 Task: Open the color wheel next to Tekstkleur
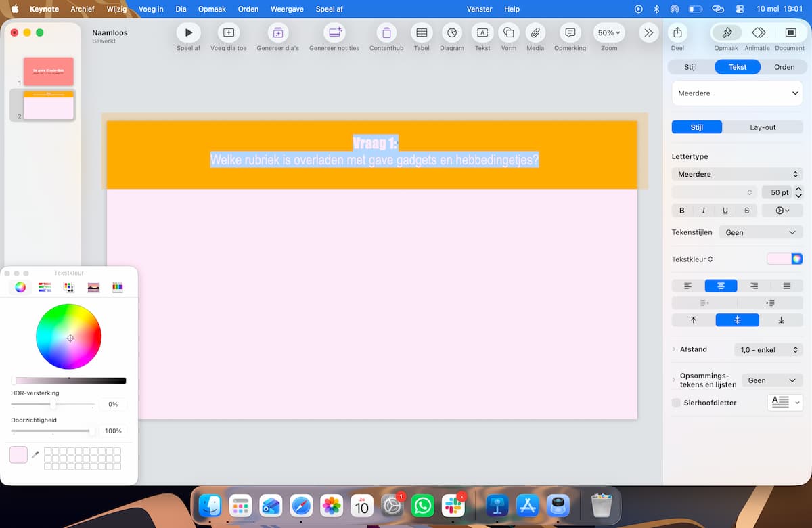(x=797, y=259)
